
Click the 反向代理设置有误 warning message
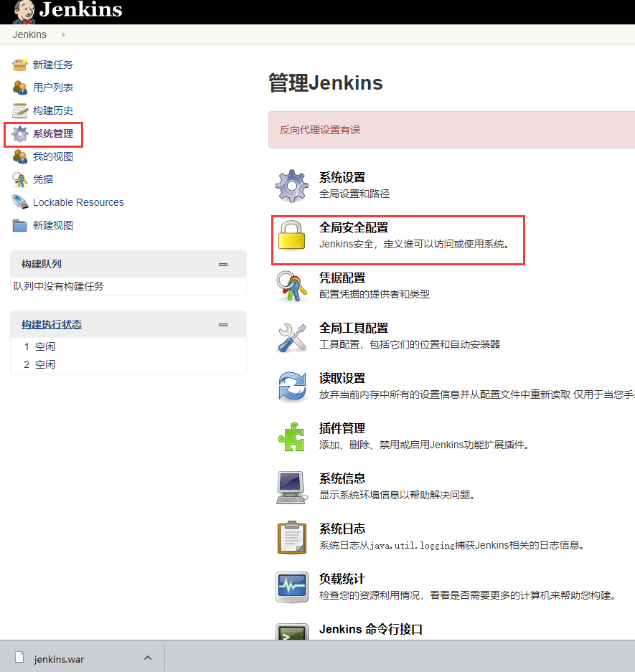click(320, 130)
